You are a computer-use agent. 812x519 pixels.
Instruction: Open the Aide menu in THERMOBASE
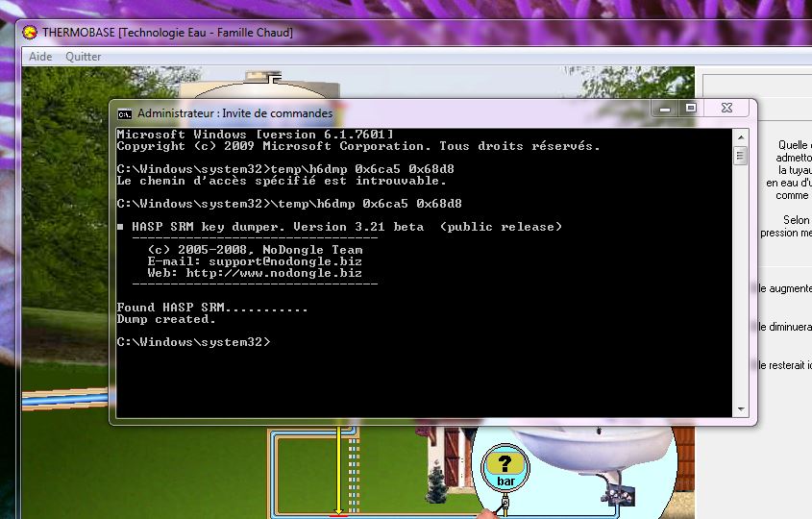40,57
